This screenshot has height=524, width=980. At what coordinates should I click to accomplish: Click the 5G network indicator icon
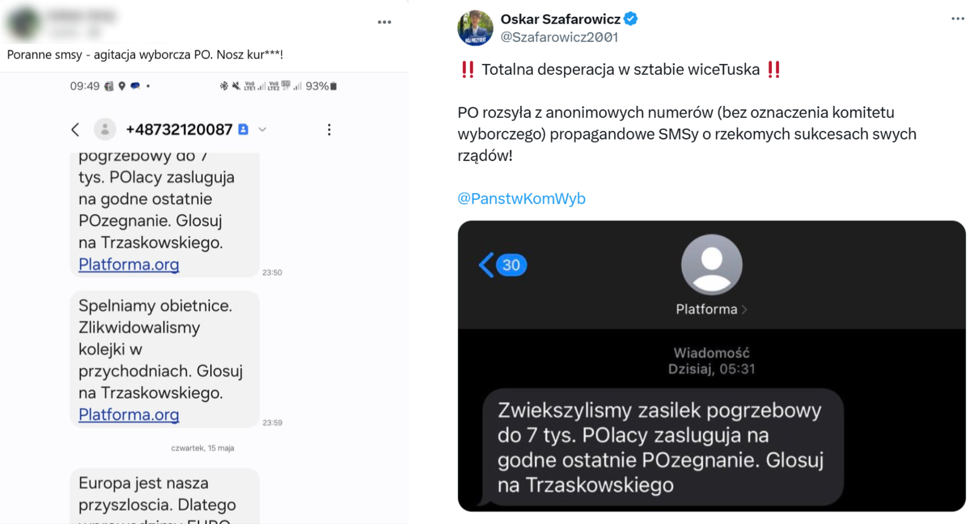[x=285, y=85]
